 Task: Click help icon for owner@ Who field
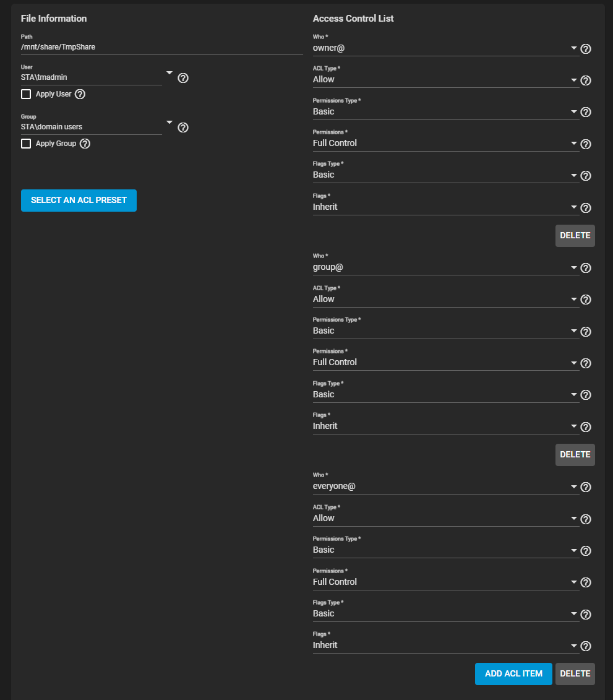[586, 49]
